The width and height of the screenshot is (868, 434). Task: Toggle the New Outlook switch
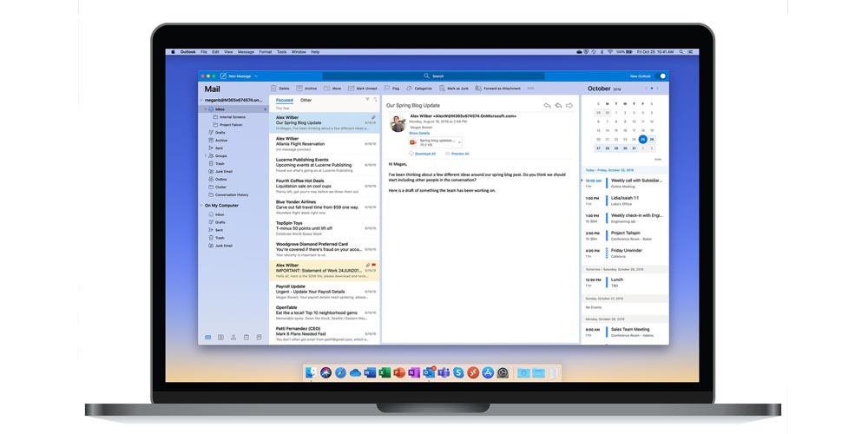point(661,76)
